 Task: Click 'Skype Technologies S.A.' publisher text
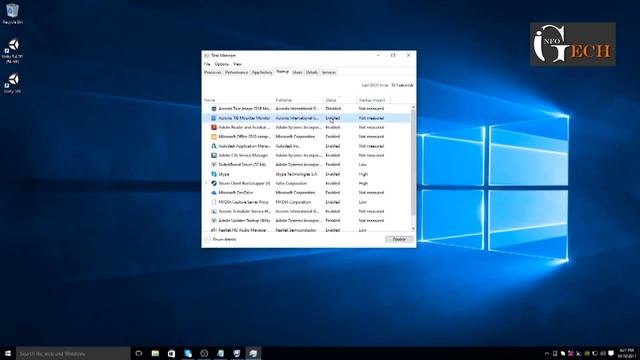pyautogui.click(x=296, y=174)
